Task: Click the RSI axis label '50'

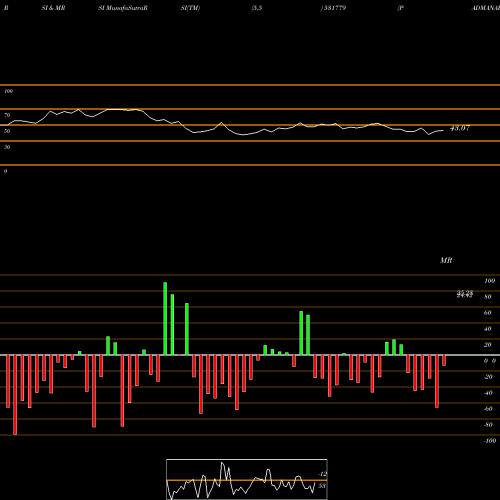Action: click(x=7, y=131)
